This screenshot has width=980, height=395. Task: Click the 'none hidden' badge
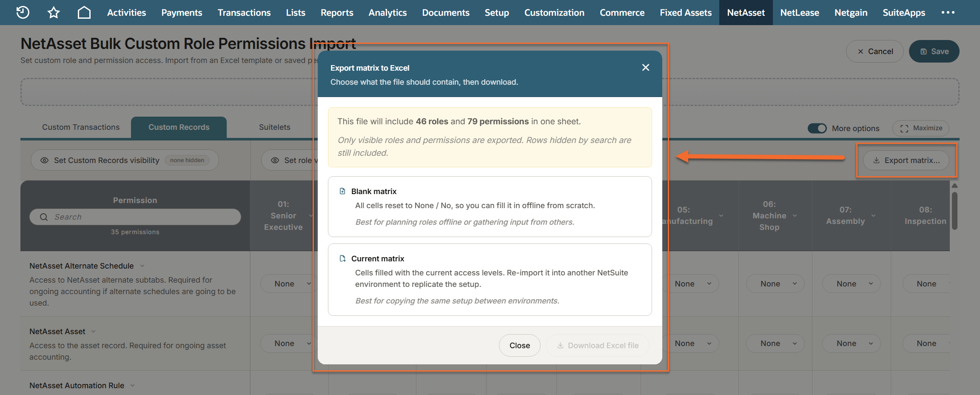point(187,160)
